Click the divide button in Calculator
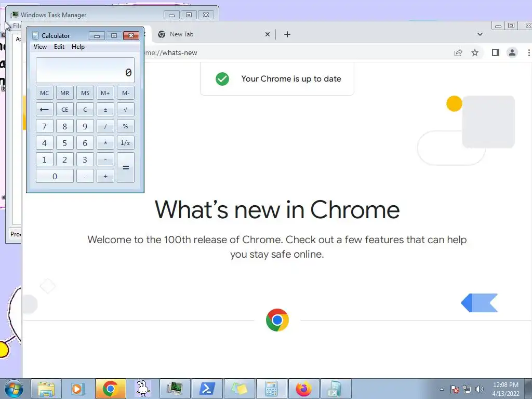Screen dimensions: 532x399 [x=105, y=126]
